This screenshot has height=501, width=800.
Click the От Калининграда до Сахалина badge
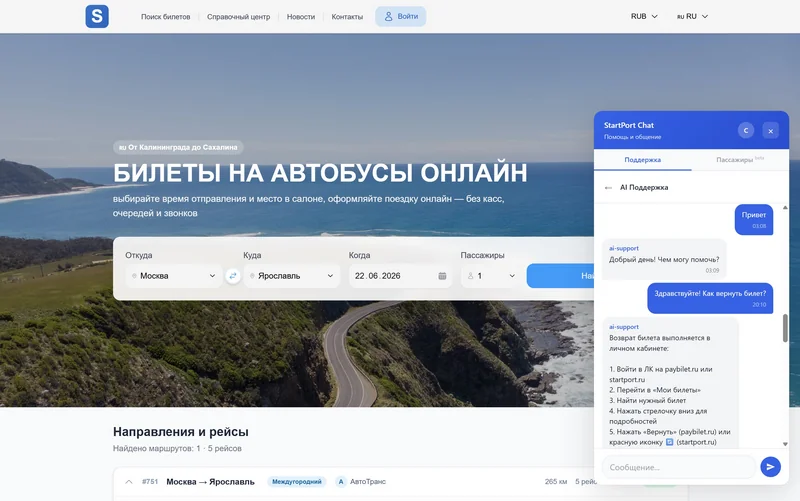tap(178, 147)
